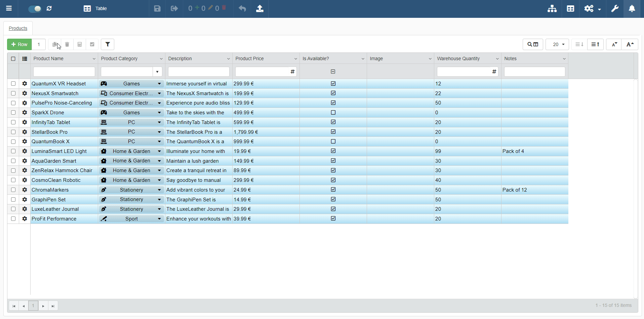The image size is (644, 319).
Task: Open the notifications bell
Action: pos(632,8)
